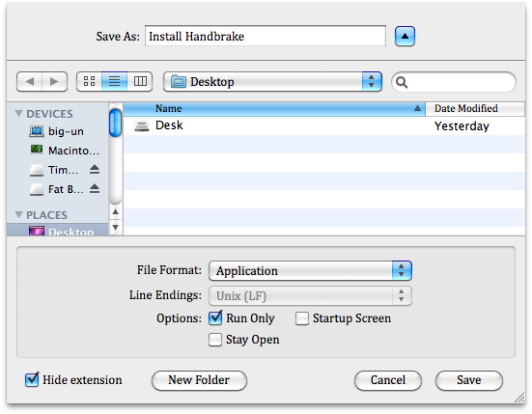Screen dimensions: 532x414
Task: Switch to icon view mode
Action: tap(89, 81)
